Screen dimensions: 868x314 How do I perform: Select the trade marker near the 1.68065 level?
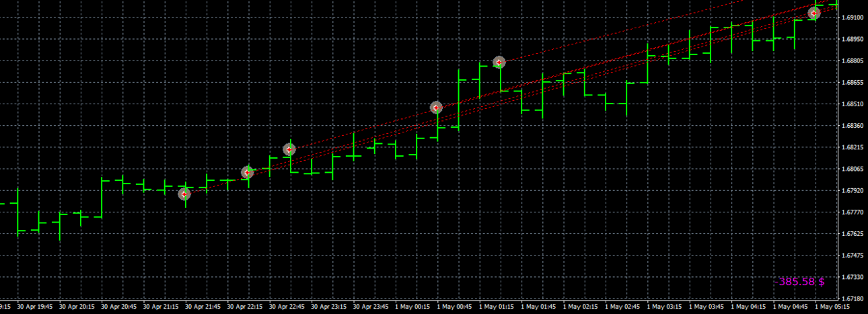pos(247,172)
